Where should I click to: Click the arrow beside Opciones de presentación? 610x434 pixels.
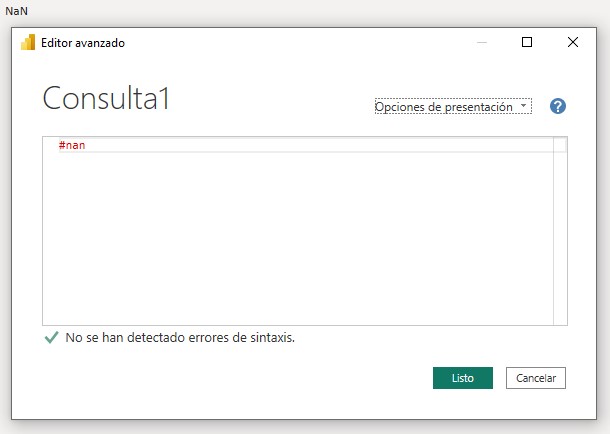pyautogui.click(x=523, y=105)
